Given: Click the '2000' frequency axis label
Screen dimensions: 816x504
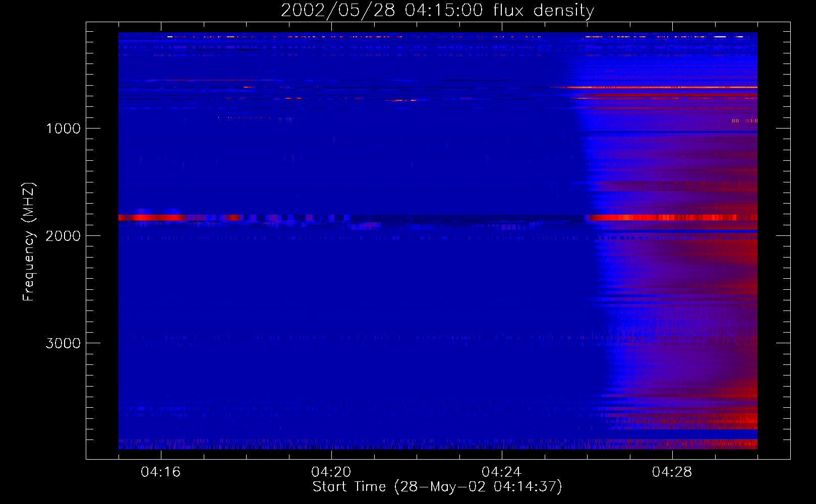Looking at the screenshot, I should tap(63, 236).
